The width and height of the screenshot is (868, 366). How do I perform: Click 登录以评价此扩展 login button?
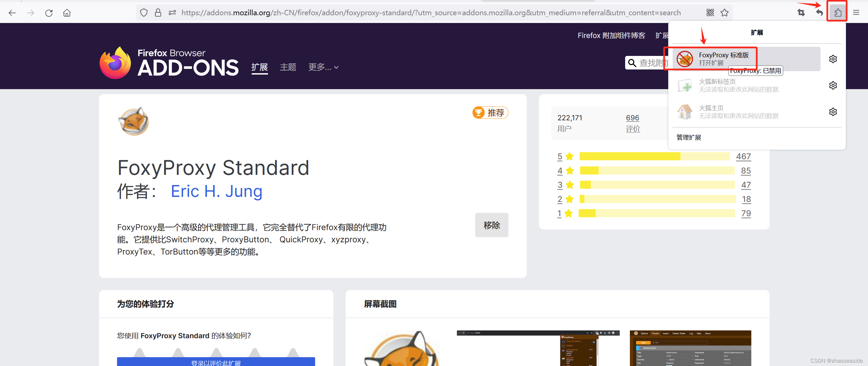[216, 362]
